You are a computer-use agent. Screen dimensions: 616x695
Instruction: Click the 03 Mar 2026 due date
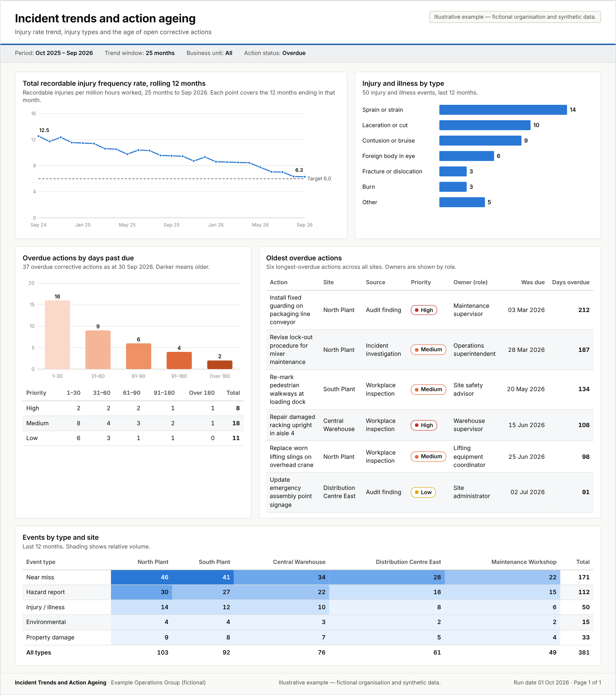tap(526, 310)
